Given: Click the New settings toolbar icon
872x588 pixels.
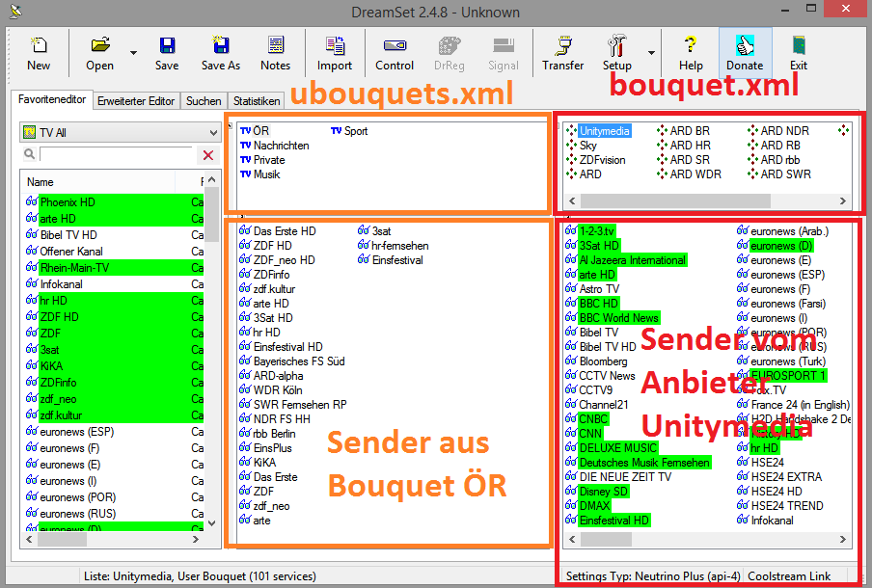Looking at the screenshot, I should (x=39, y=52).
